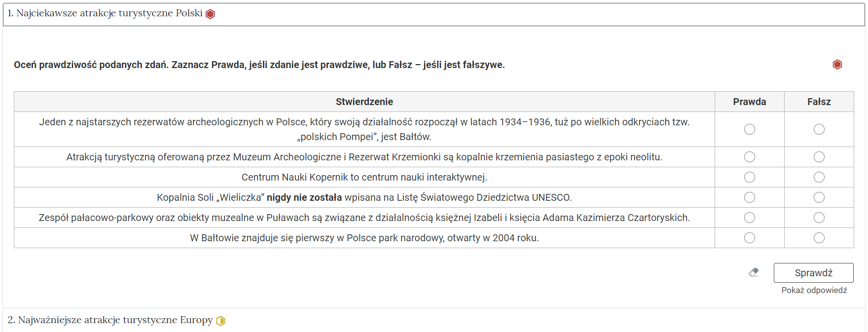Screen dimensions: 868x332
Task: Choose Fałsz for the Centrum Nauki Kopernik statement
Action: (819, 177)
